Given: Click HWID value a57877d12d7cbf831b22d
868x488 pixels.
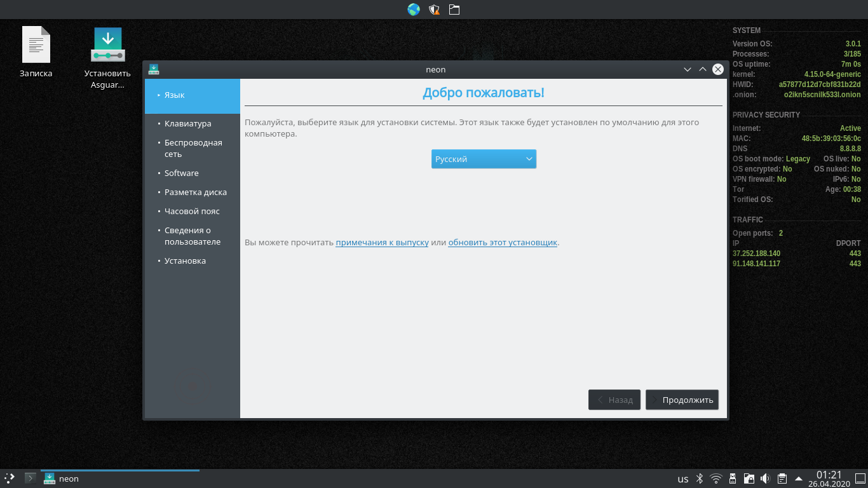Looking at the screenshot, I should tap(820, 85).
